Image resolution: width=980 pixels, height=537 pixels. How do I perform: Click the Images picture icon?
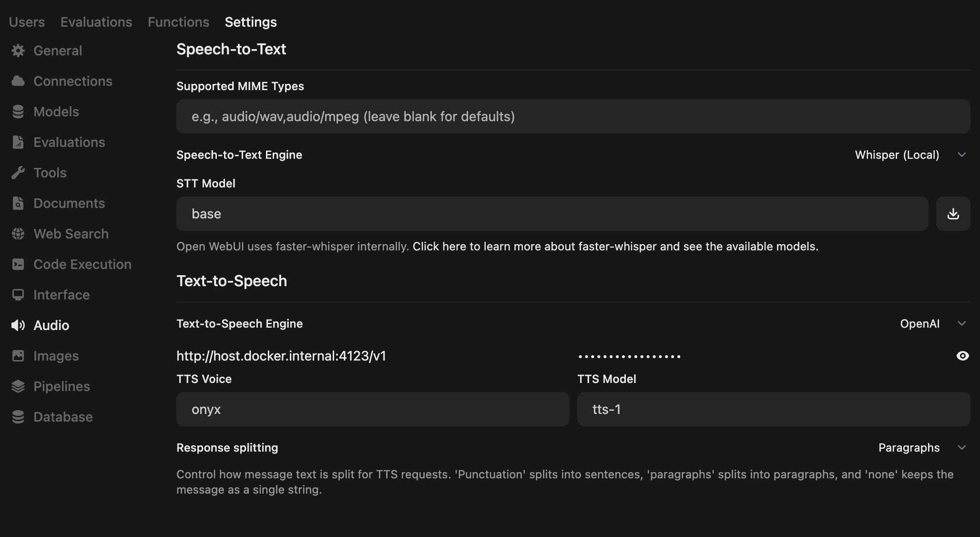point(18,356)
